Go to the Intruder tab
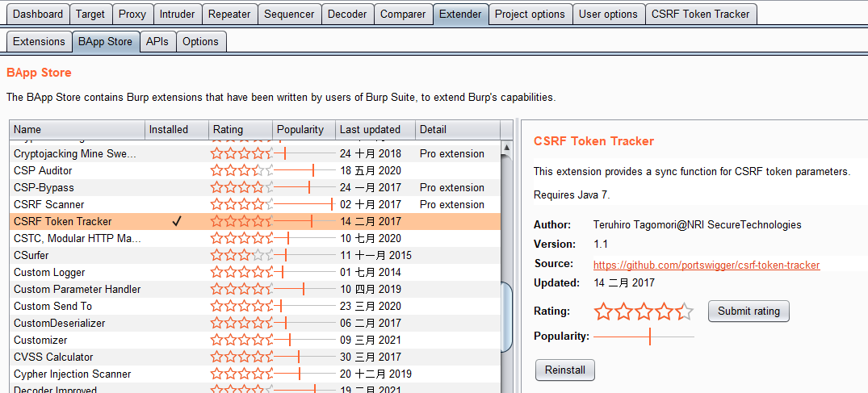Image resolution: width=868 pixels, height=393 pixels. click(x=177, y=14)
